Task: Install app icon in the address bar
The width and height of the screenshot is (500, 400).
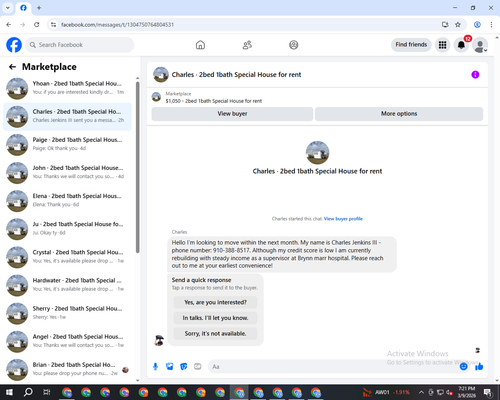Action: point(445,25)
